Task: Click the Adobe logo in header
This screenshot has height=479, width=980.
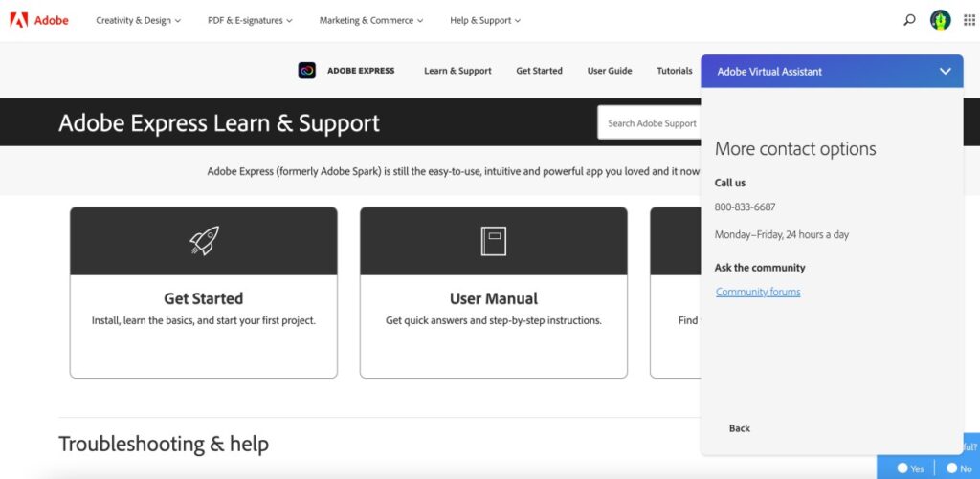Action: click(39, 20)
